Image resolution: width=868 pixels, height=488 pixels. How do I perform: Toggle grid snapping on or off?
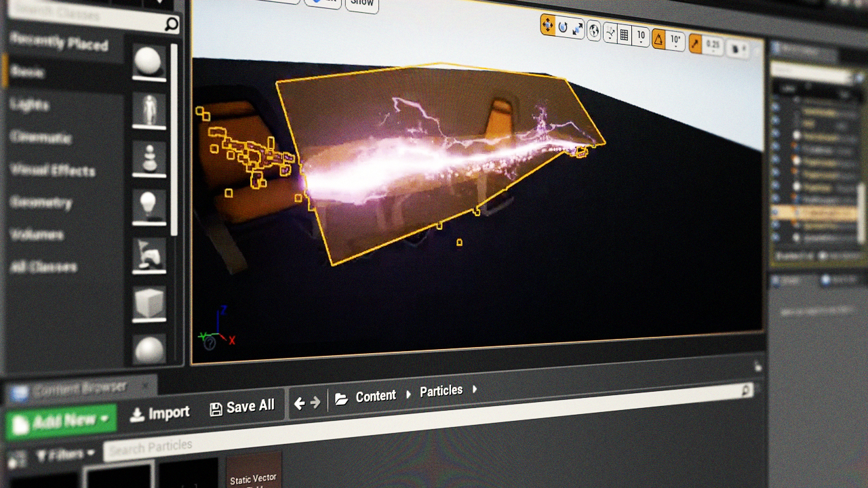point(625,35)
